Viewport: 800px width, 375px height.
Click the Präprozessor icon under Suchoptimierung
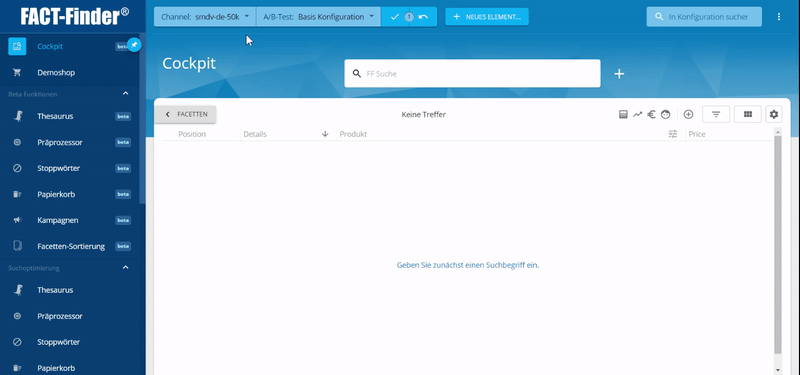click(17, 316)
